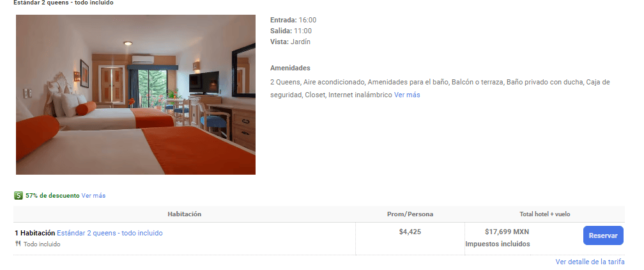Click the Salida 11:00 check-out line
644x270 pixels.
pos(291,31)
